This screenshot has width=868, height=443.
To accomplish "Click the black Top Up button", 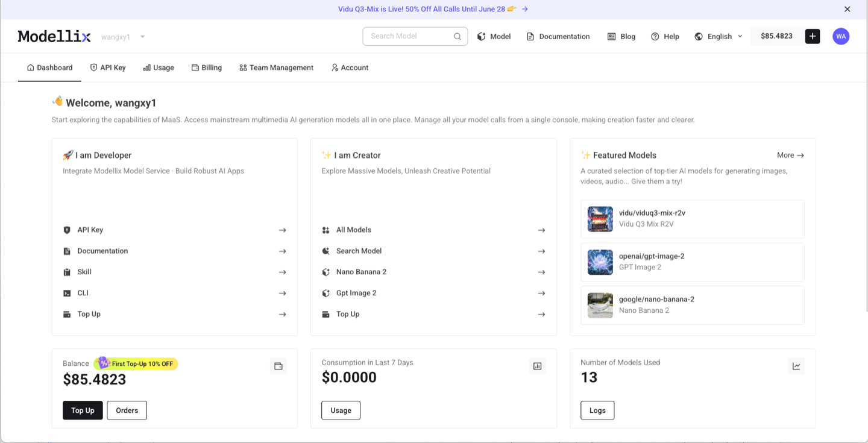I will [x=83, y=410].
